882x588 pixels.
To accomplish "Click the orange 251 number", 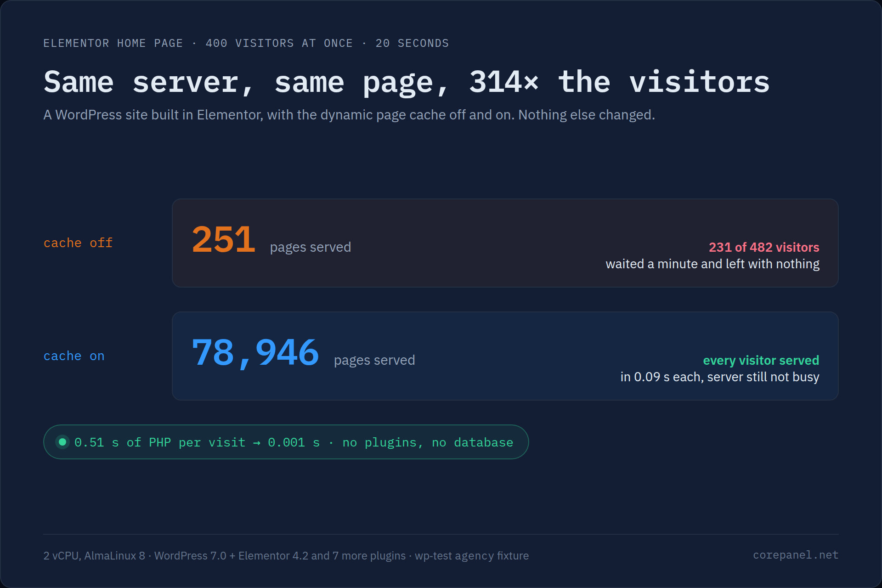I will tap(224, 239).
